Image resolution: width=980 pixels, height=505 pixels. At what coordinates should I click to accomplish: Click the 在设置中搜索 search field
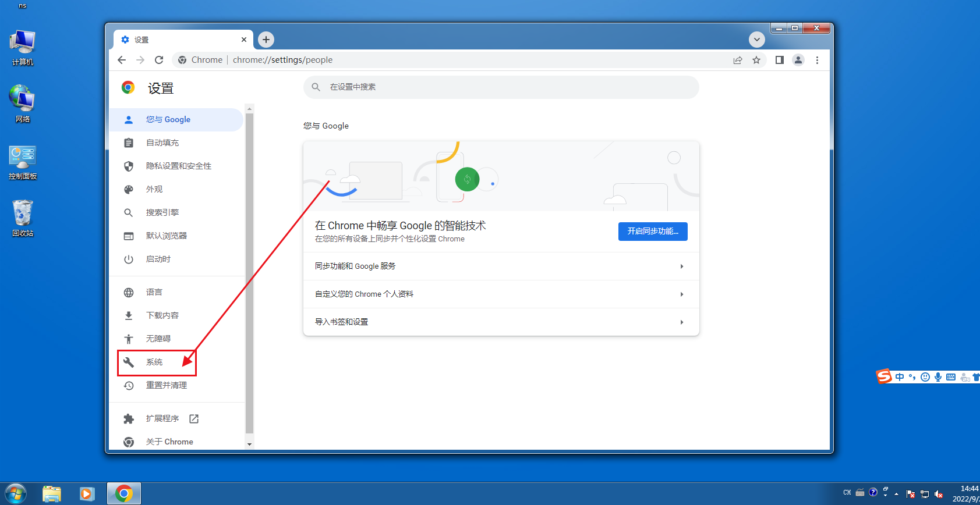pyautogui.click(x=501, y=87)
